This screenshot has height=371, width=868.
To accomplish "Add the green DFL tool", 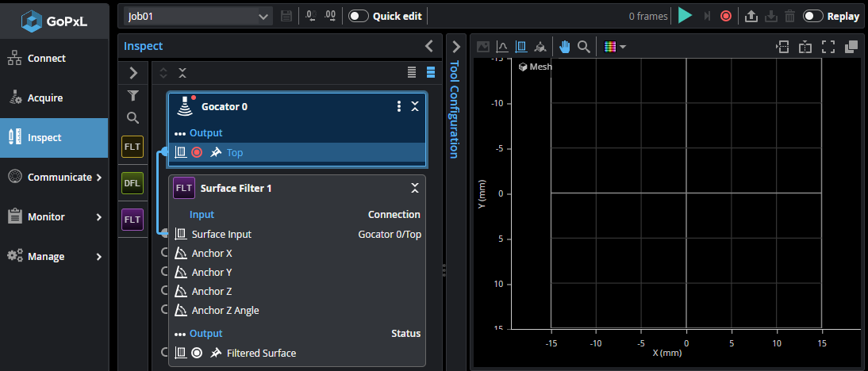I will (133, 183).
